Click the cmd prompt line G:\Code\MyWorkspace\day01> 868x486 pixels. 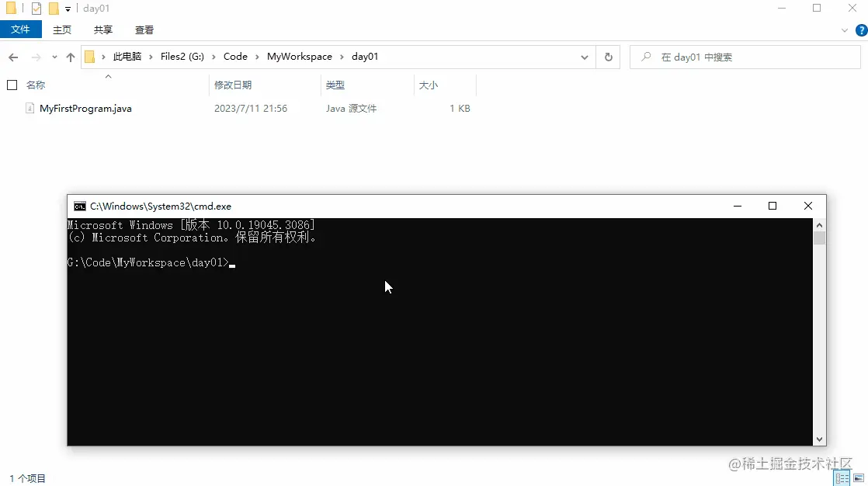pyautogui.click(x=148, y=263)
